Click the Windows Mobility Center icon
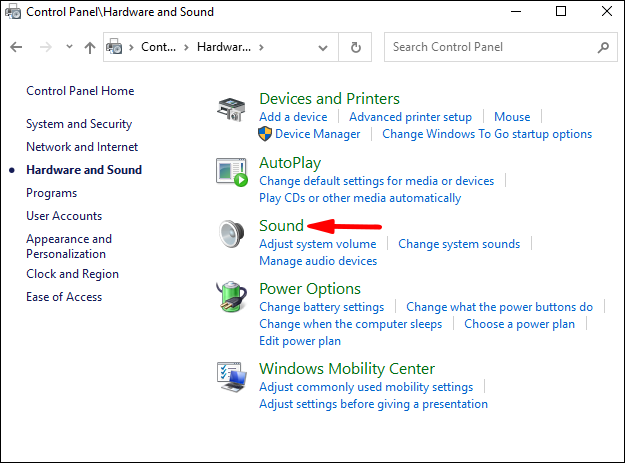Screen dimensions: 625x463 (232, 376)
